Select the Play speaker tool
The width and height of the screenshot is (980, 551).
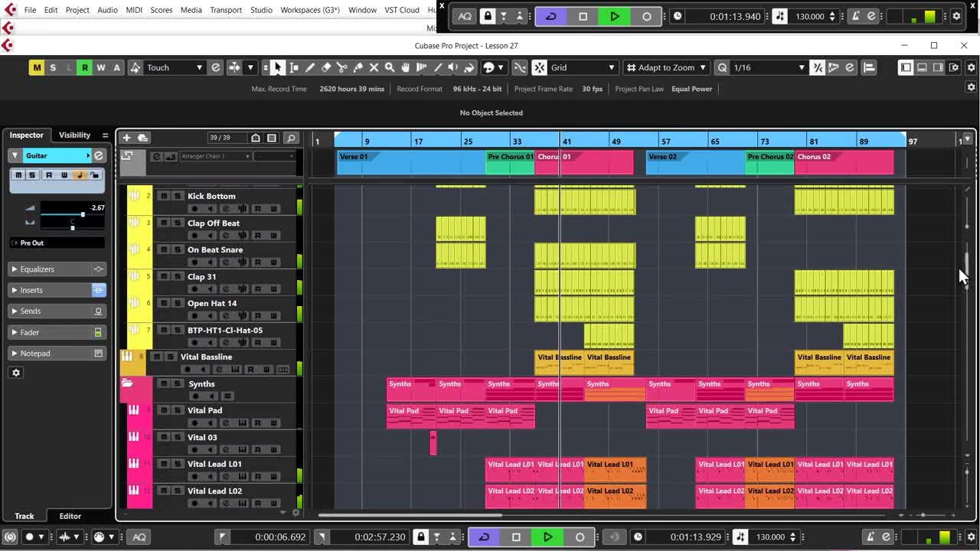click(453, 67)
